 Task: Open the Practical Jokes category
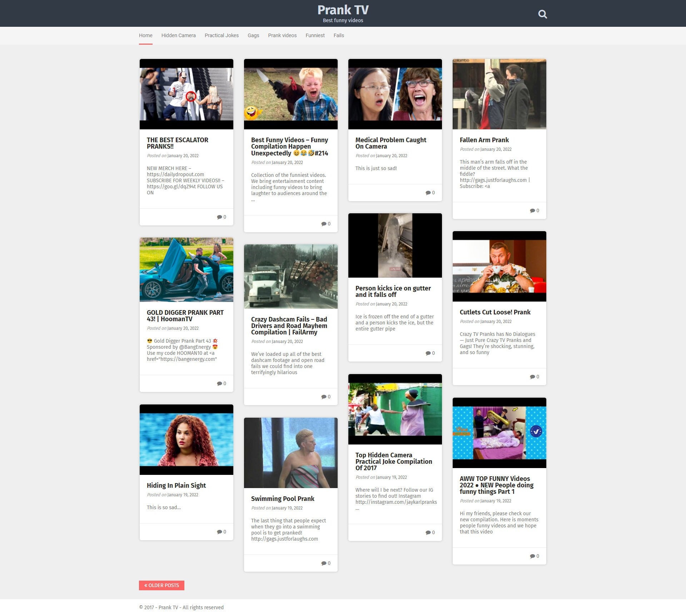point(222,35)
